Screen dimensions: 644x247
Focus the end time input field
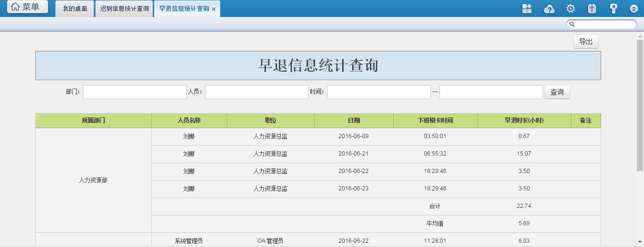pos(491,92)
